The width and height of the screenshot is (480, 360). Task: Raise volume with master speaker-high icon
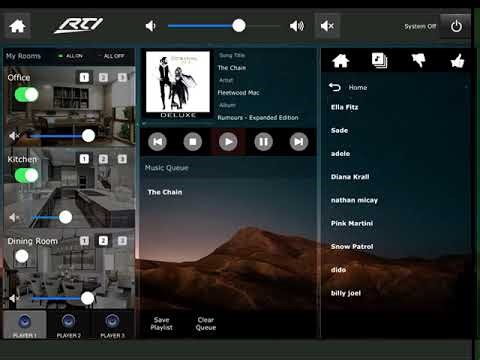[296, 26]
